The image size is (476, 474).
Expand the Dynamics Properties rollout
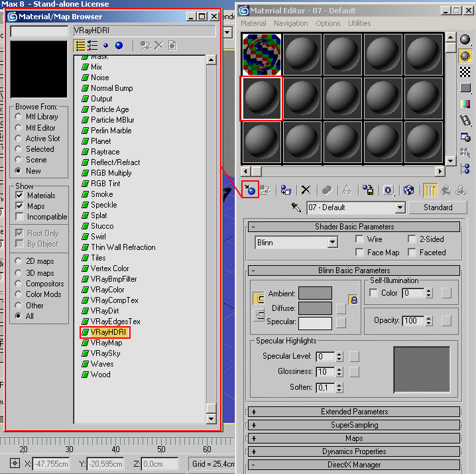tap(354, 451)
